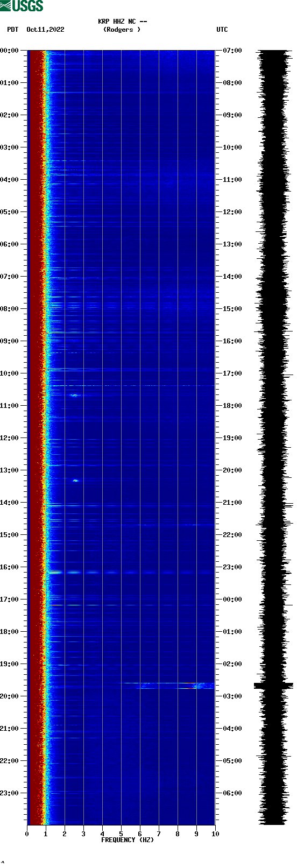Click the 10:00 UTC time label
Image resolution: width=297 pixels, height=868 pixels.
tap(232, 147)
